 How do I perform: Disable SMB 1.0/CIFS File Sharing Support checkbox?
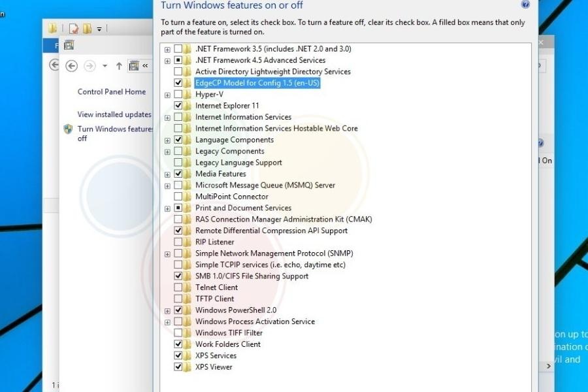click(178, 276)
